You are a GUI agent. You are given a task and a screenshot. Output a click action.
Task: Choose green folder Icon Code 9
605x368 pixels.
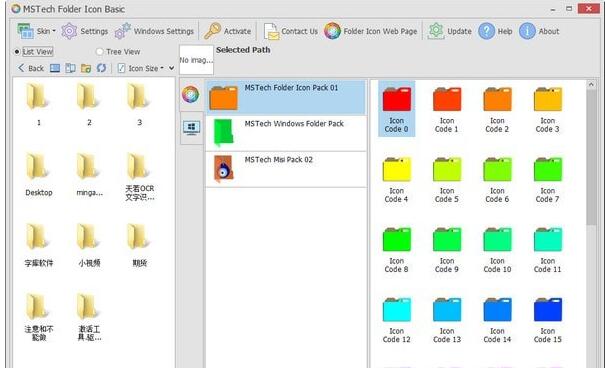446,250
